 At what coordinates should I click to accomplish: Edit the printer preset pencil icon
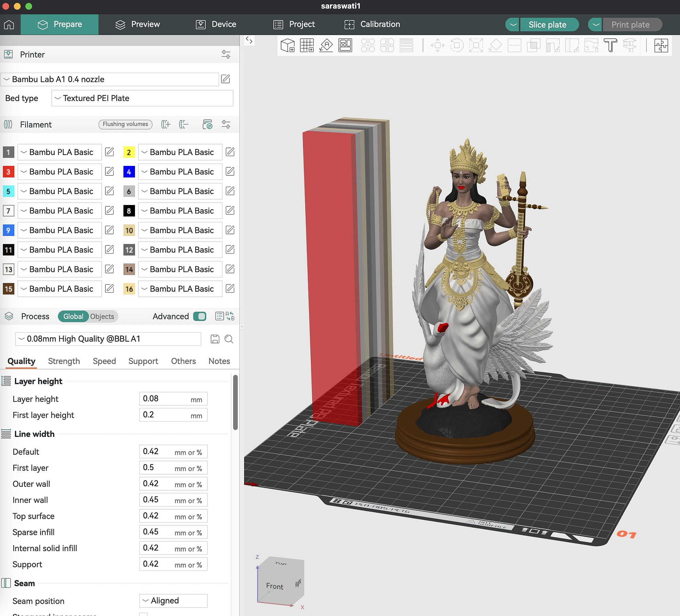225,79
